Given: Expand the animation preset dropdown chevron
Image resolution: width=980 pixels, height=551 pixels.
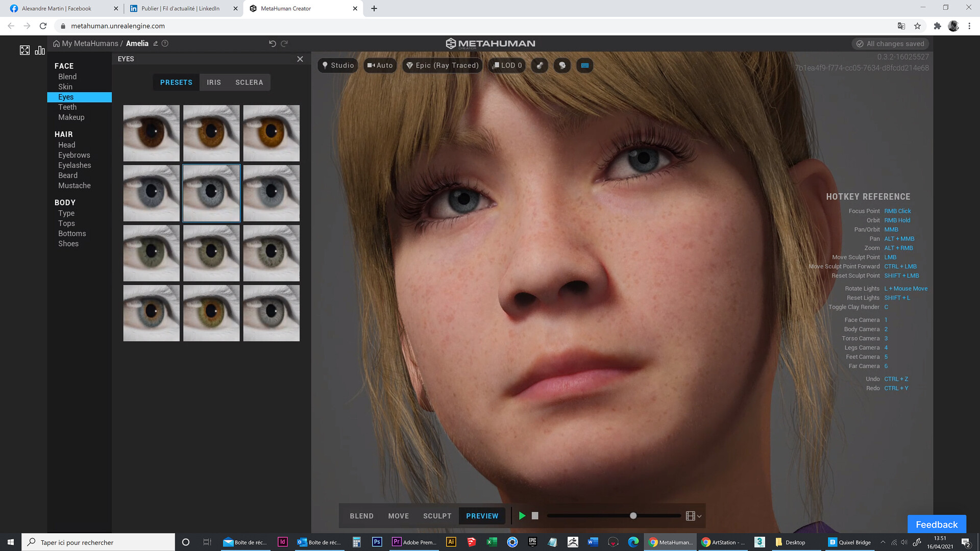Looking at the screenshot, I should click(699, 516).
